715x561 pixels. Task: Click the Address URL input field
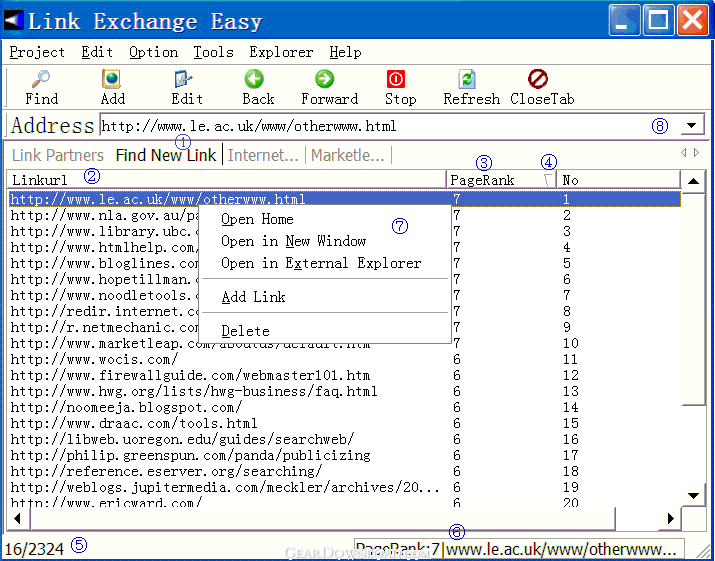(390, 125)
